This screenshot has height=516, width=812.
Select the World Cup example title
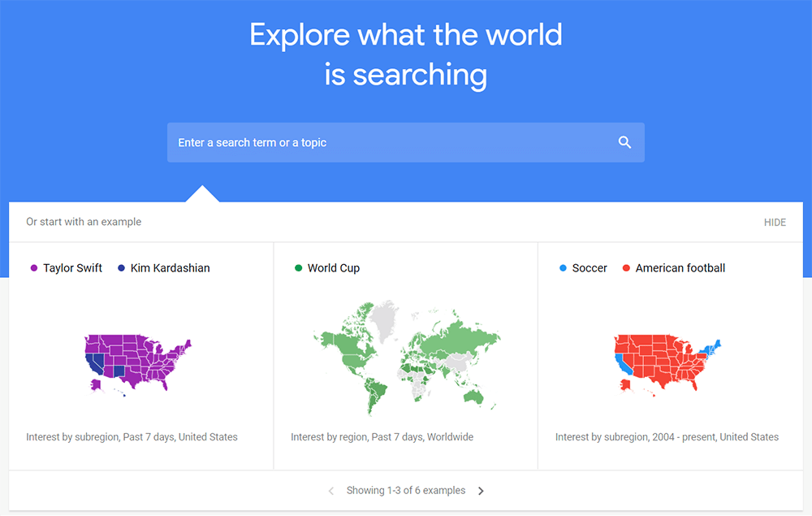(x=334, y=268)
